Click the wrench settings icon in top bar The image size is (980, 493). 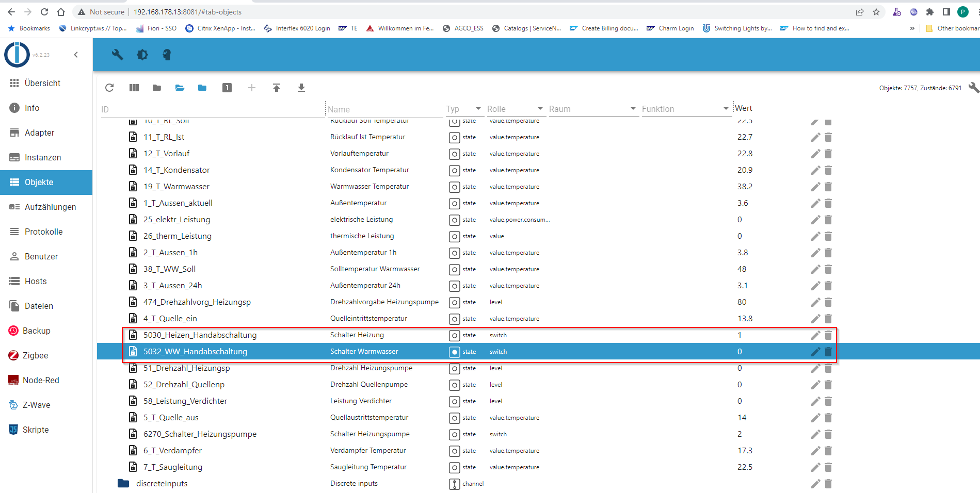point(117,55)
